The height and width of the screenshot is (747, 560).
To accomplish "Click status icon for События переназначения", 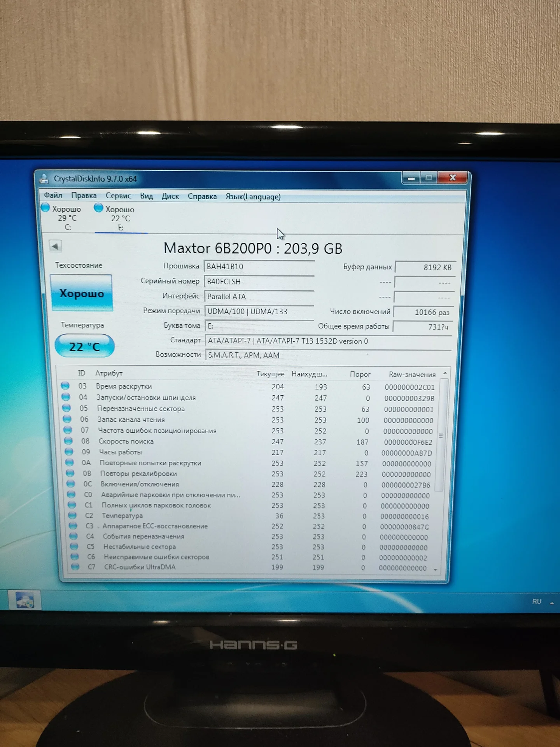I will pos(73,536).
